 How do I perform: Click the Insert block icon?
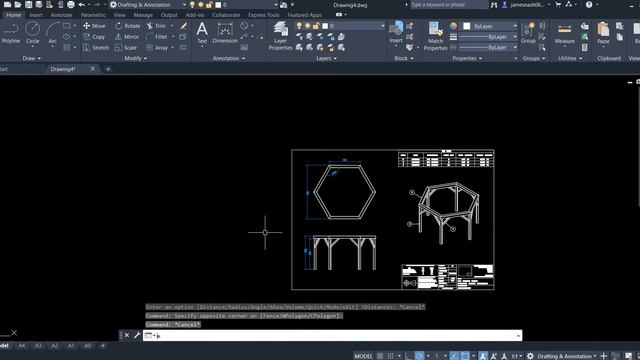coord(396,32)
